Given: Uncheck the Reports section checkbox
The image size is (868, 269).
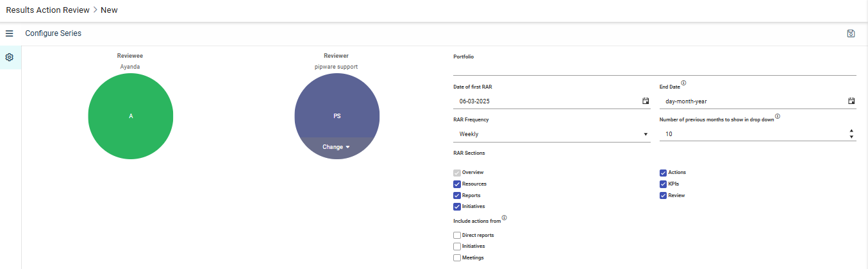Looking at the screenshot, I should [x=457, y=195].
